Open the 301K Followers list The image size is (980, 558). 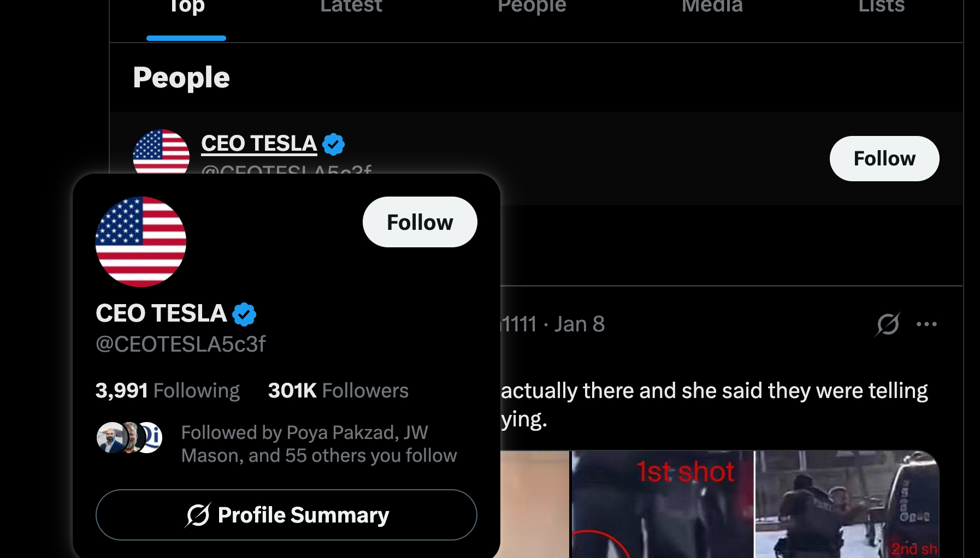point(338,391)
